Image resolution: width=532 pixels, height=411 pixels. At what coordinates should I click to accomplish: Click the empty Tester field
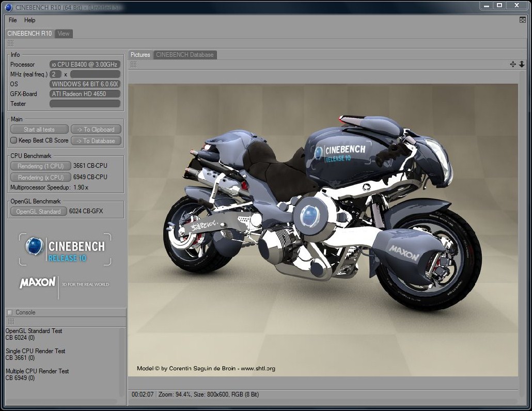(85, 103)
